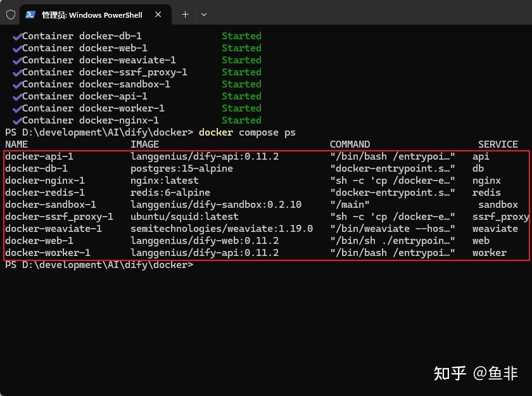Screen dimensions: 532x396
Task: Click the 'docker compose ps' command text
Action: [247, 132]
